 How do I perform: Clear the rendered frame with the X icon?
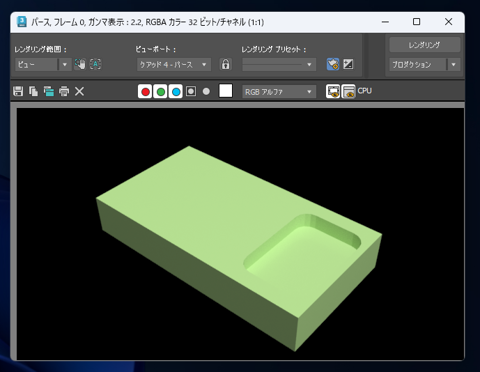click(79, 91)
